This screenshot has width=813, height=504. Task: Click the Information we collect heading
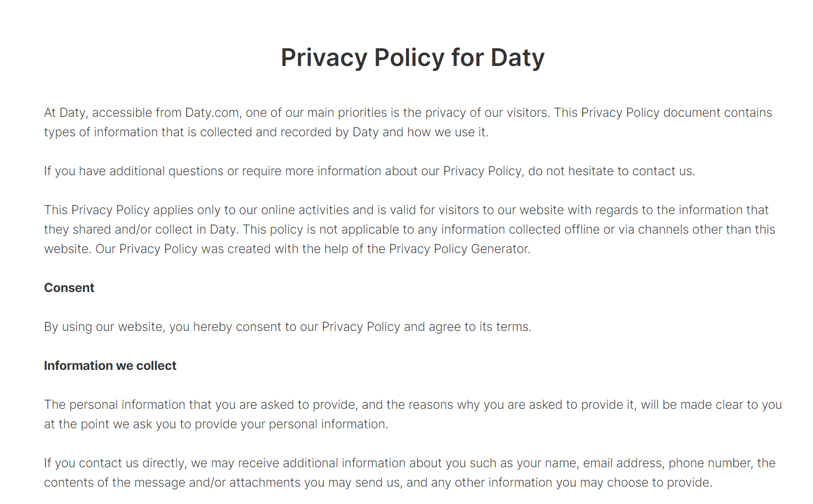click(110, 366)
